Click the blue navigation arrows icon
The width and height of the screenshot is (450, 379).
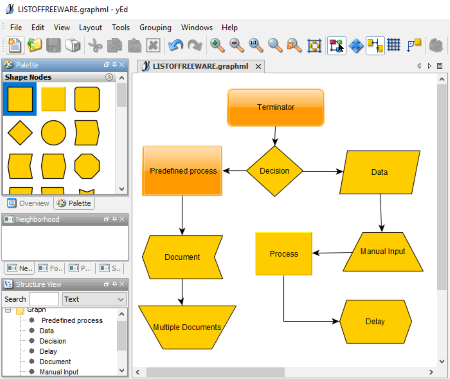(356, 45)
